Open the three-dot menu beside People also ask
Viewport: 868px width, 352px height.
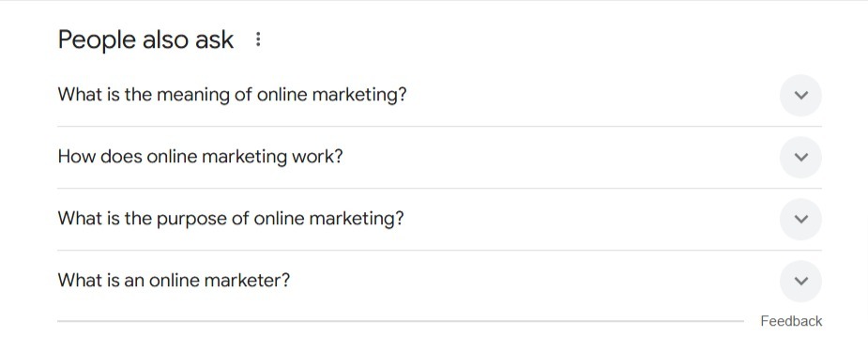(258, 39)
